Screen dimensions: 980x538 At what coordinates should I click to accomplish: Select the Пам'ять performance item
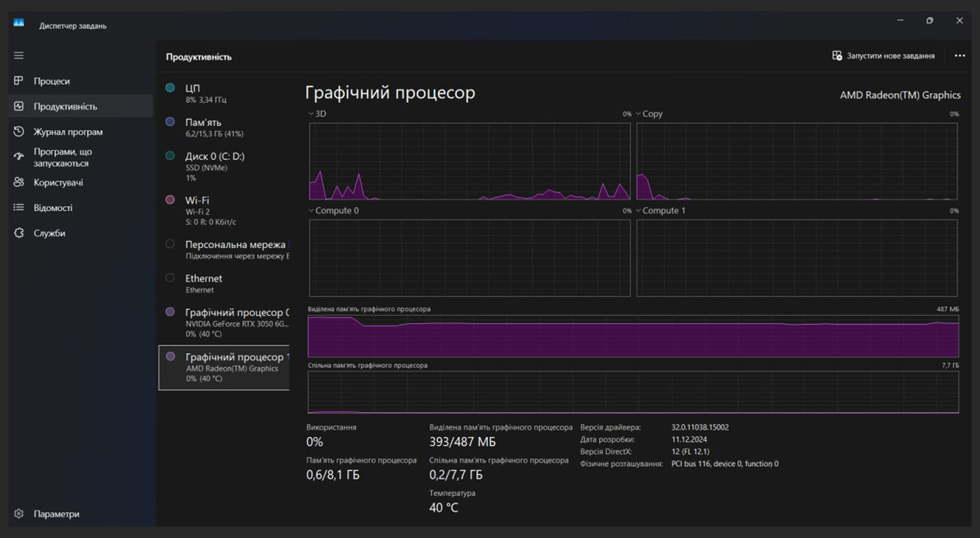[x=224, y=127]
